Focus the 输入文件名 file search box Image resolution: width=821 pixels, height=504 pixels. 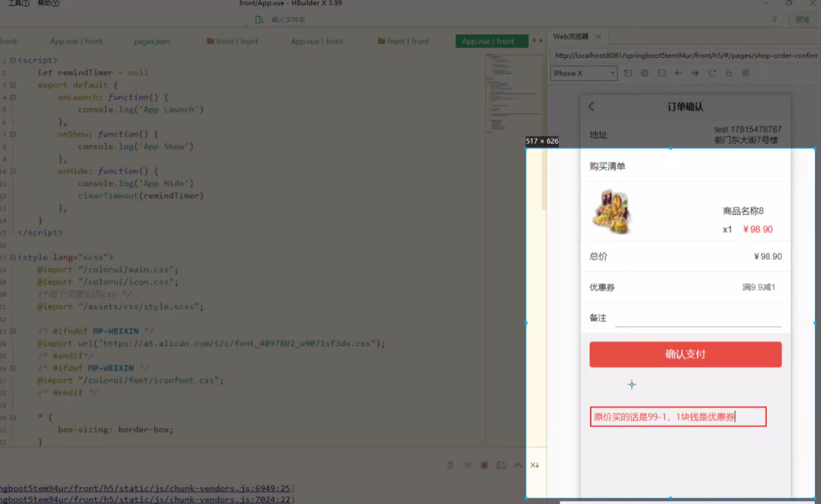pyautogui.click(x=288, y=19)
